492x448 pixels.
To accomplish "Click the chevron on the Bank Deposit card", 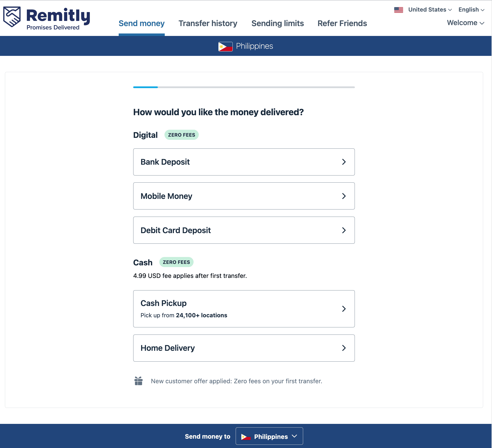I will [344, 162].
